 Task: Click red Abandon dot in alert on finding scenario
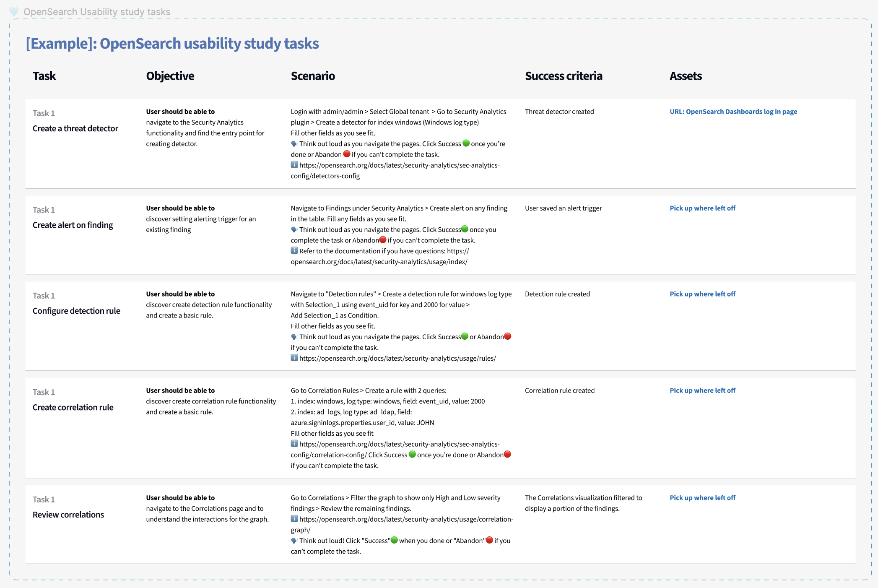pyautogui.click(x=383, y=240)
